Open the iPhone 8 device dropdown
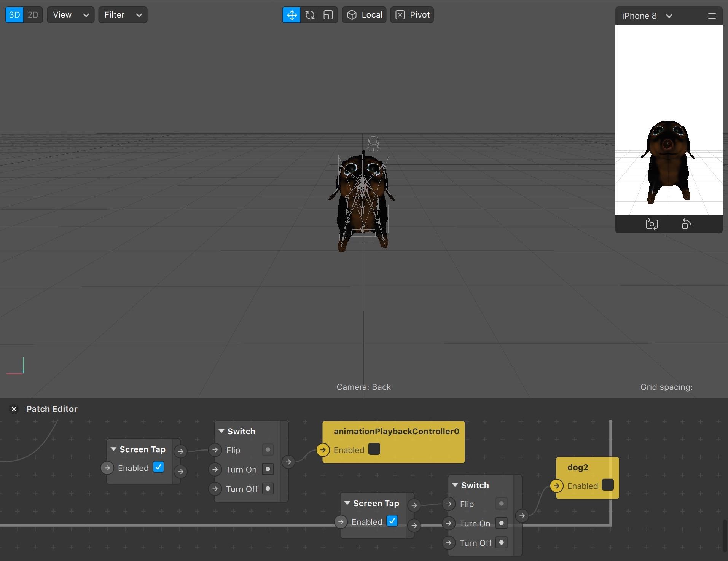 647,16
